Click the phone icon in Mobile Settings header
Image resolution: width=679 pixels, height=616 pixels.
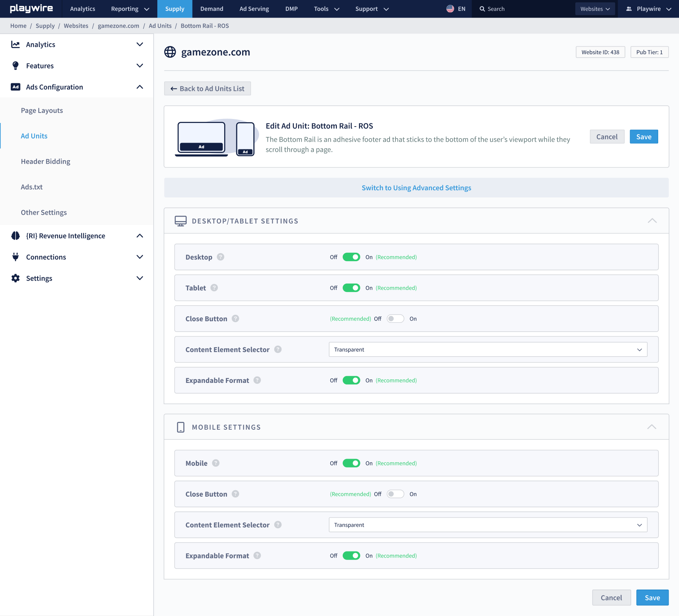[181, 427]
